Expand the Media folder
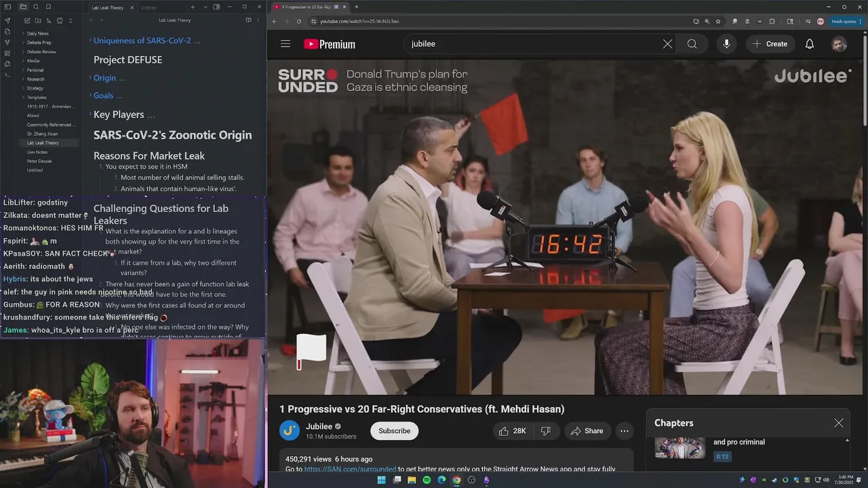This screenshot has width=868, height=488. [x=23, y=61]
